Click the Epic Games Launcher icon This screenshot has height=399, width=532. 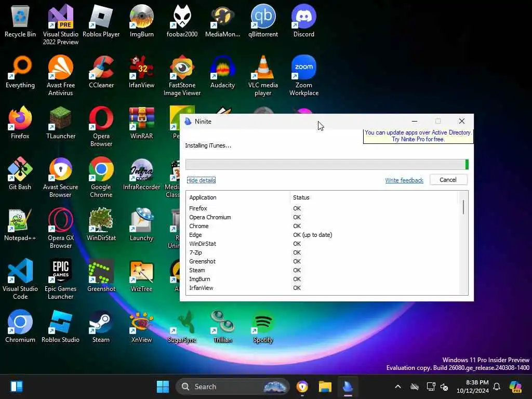60,279
